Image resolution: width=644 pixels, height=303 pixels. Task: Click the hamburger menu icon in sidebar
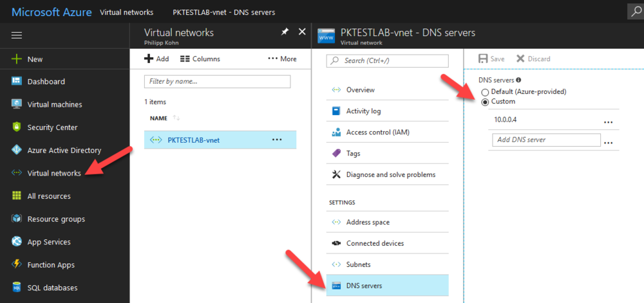click(17, 35)
